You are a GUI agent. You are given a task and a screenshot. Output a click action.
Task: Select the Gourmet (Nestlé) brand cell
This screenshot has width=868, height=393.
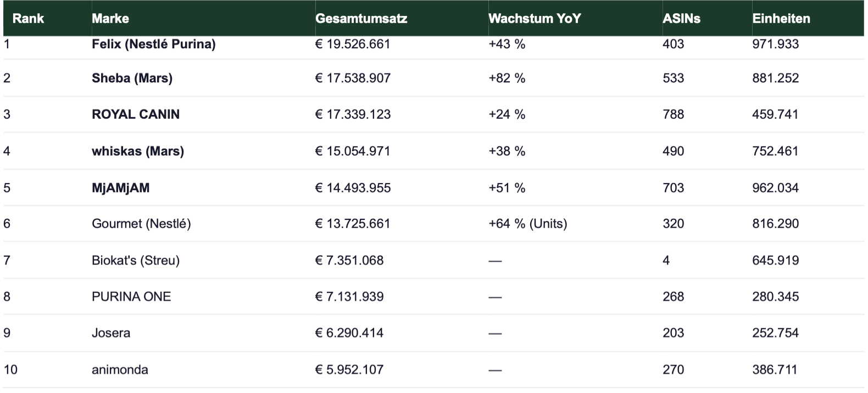[141, 224]
